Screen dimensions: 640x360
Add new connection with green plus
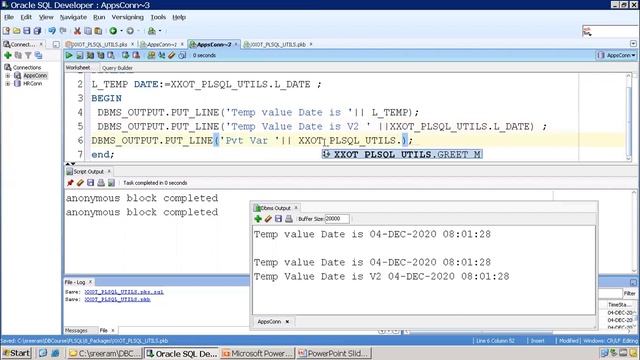point(7,55)
